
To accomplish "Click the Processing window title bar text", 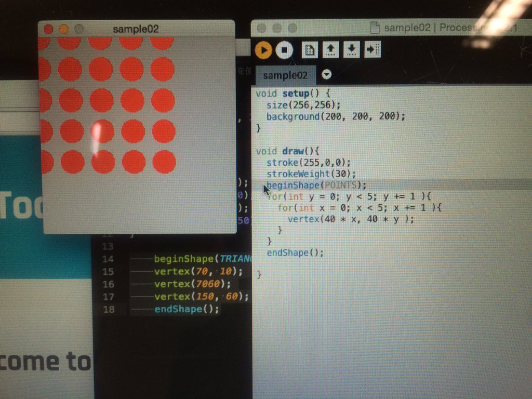I will (450, 28).
